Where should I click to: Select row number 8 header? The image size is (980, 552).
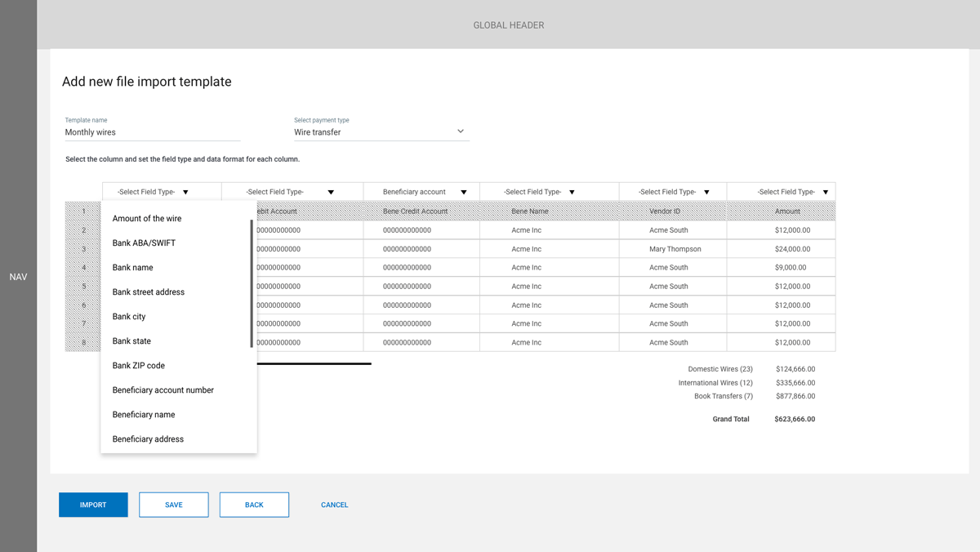(83, 343)
